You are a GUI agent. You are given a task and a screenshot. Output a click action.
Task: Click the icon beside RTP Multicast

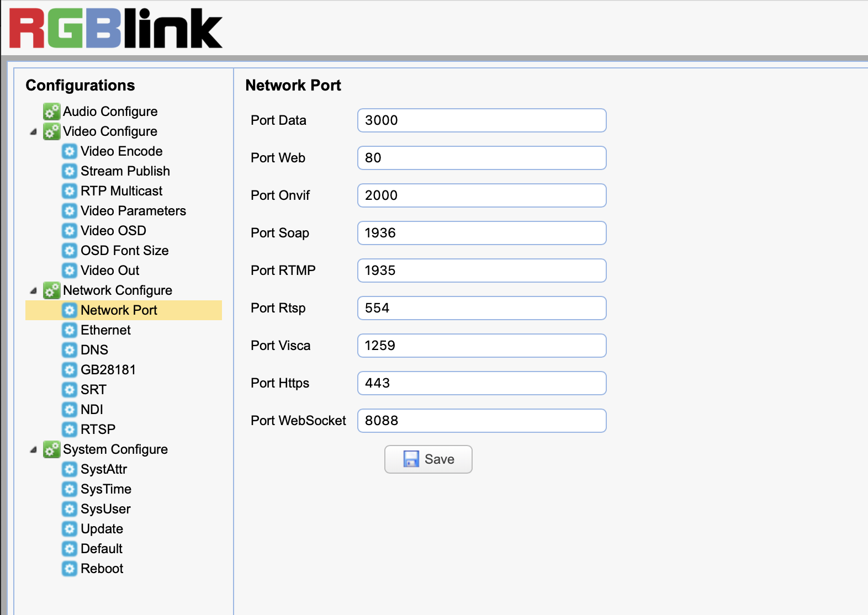tap(69, 191)
